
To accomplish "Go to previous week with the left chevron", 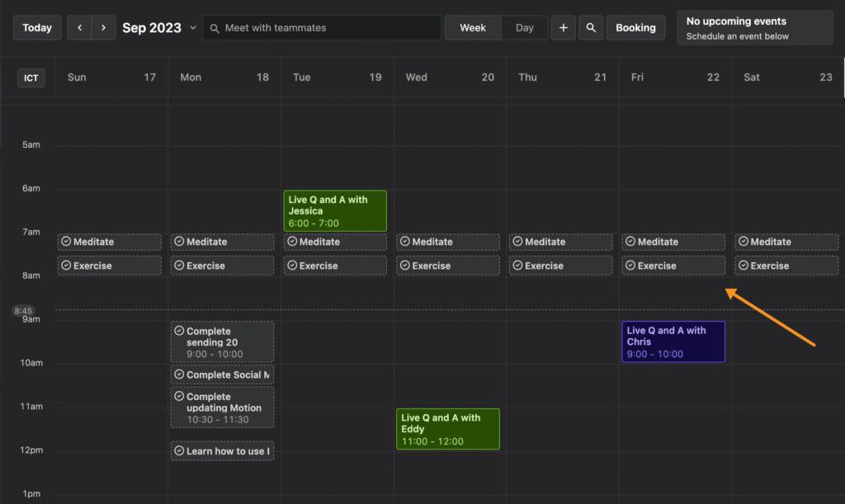I will [x=79, y=27].
